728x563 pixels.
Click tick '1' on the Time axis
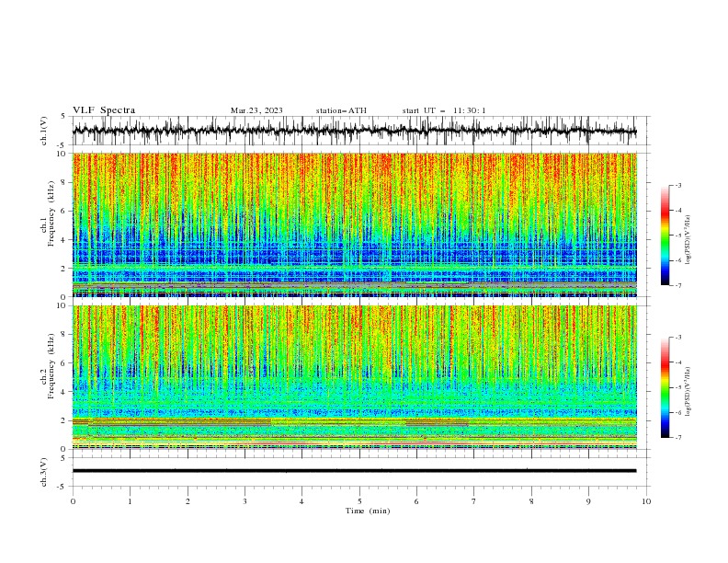click(x=130, y=501)
